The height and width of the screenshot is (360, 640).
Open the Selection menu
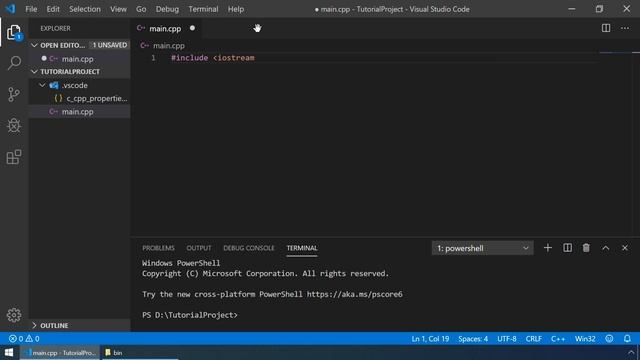85,9
